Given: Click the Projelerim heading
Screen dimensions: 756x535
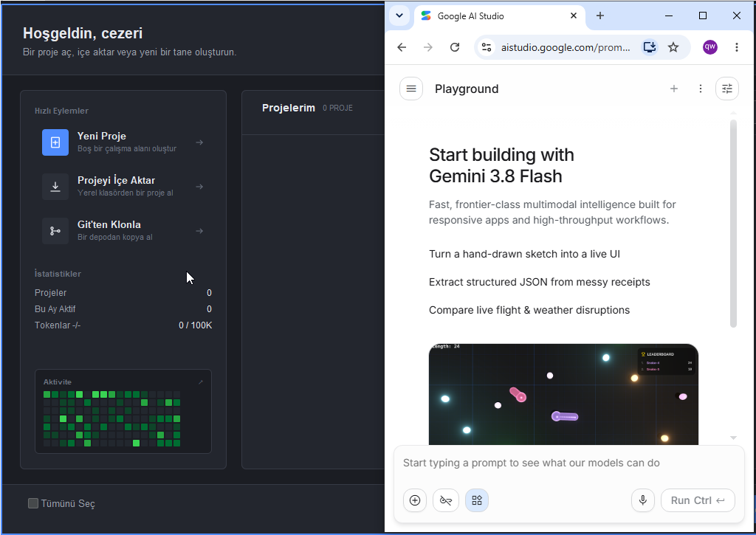Looking at the screenshot, I should click(x=289, y=108).
